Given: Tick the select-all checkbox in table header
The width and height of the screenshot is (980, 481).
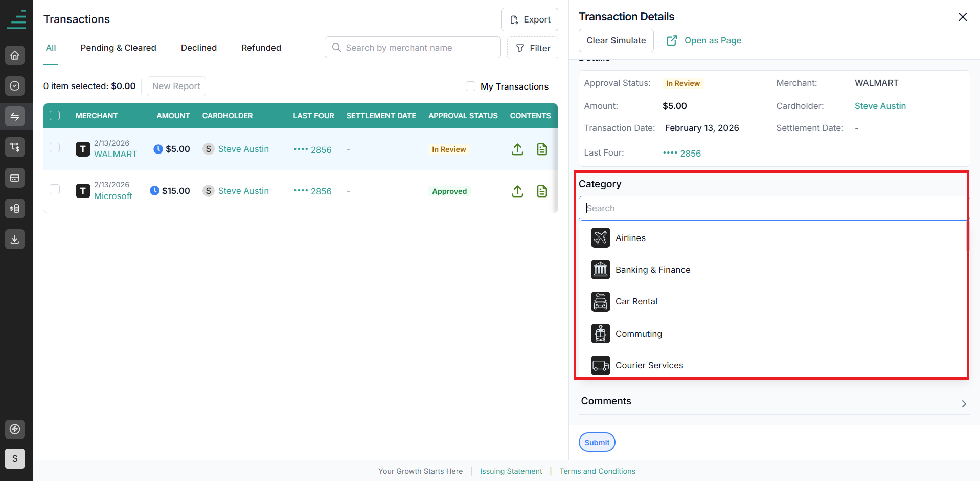Looking at the screenshot, I should (55, 116).
